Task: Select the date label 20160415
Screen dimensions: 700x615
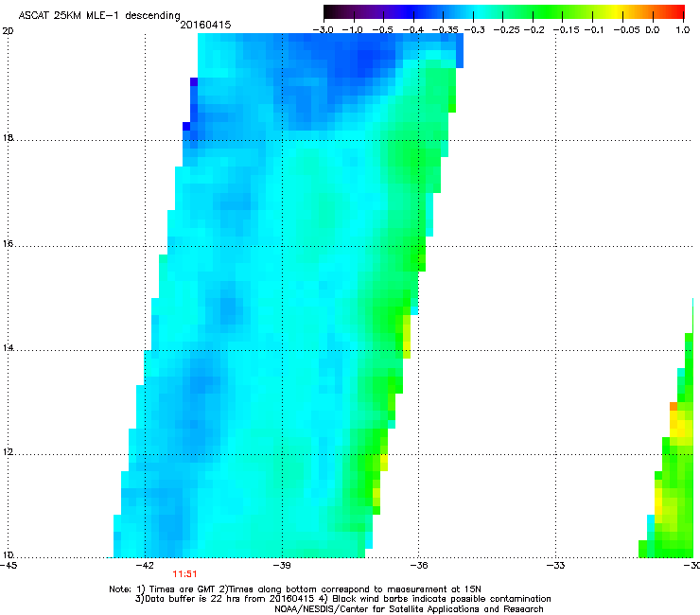Action: pyautogui.click(x=205, y=25)
